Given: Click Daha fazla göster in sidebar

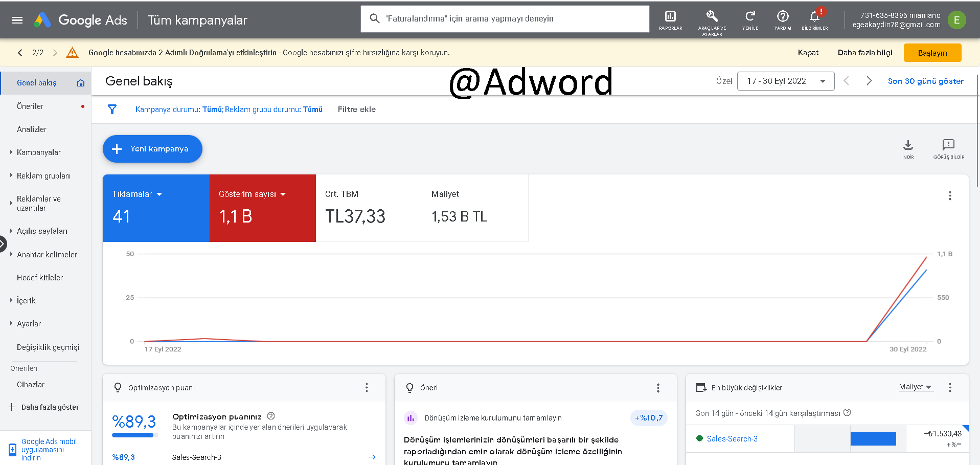Looking at the screenshot, I should click(44, 407).
